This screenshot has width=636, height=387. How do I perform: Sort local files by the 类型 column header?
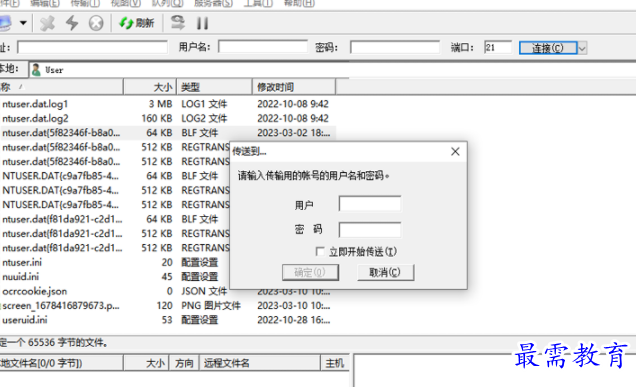[x=215, y=87]
